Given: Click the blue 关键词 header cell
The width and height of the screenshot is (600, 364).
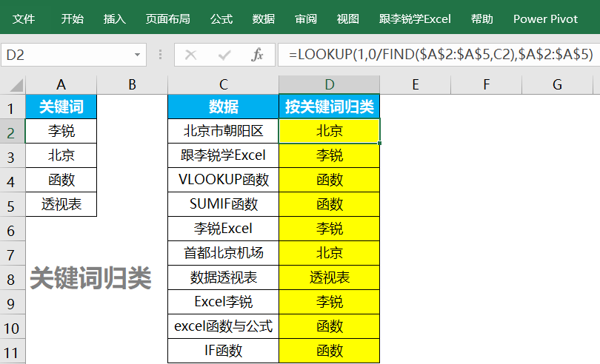Looking at the screenshot, I should [61, 107].
